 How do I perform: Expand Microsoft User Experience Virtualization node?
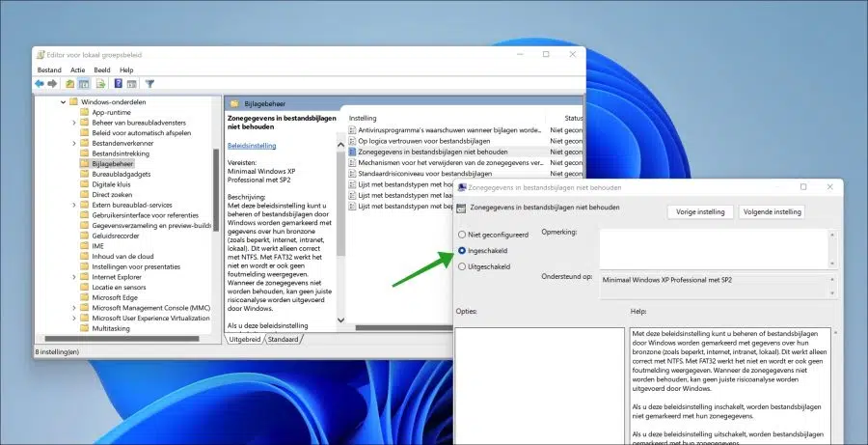point(74,319)
